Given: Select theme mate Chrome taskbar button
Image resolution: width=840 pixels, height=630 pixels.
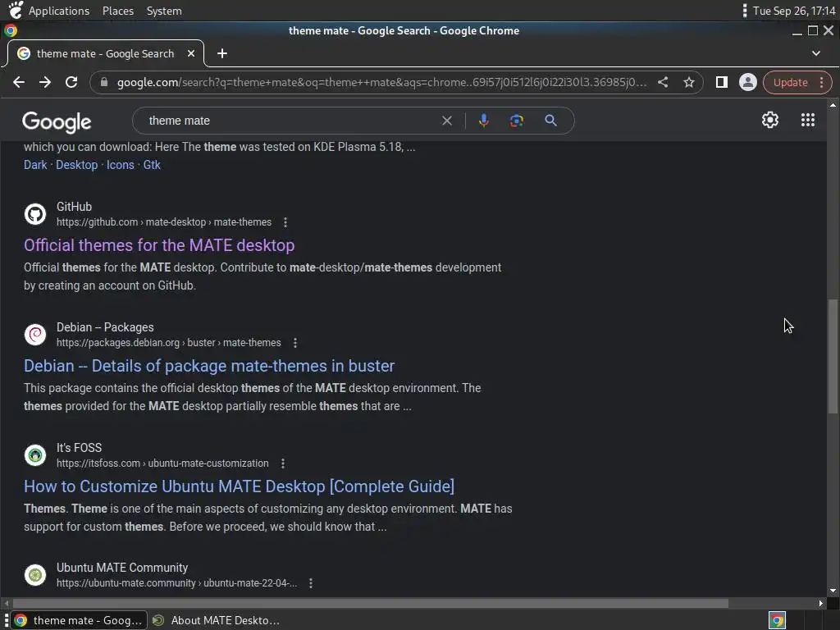Looking at the screenshot, I should 79,620.
